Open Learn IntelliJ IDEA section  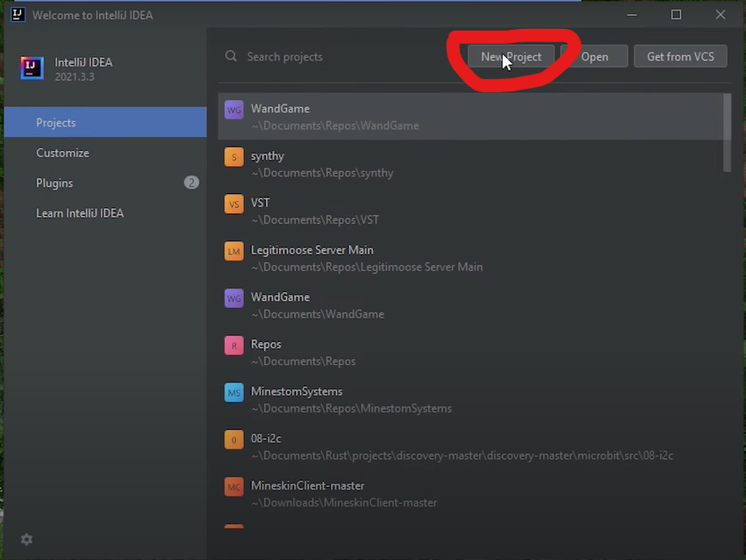click(x=105, y=213)
